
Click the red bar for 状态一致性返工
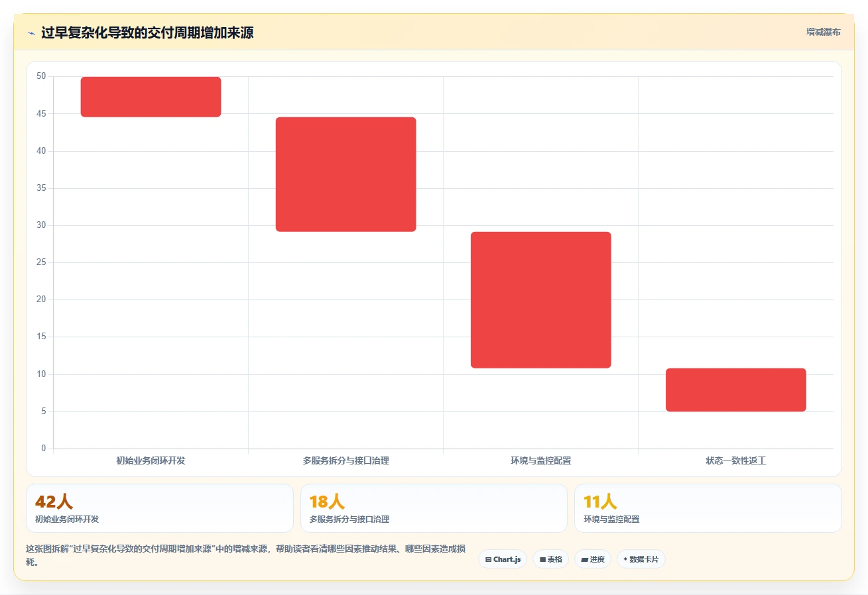click(736, 390)
